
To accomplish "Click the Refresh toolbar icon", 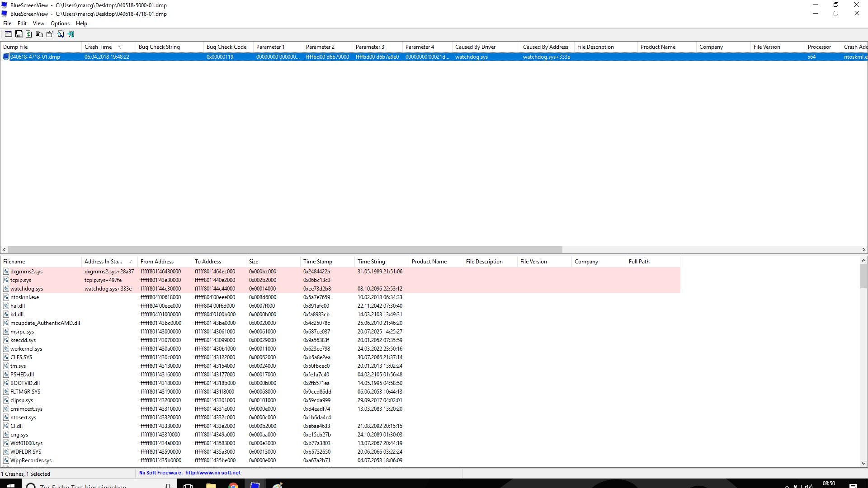I will (x=29, y=34).
